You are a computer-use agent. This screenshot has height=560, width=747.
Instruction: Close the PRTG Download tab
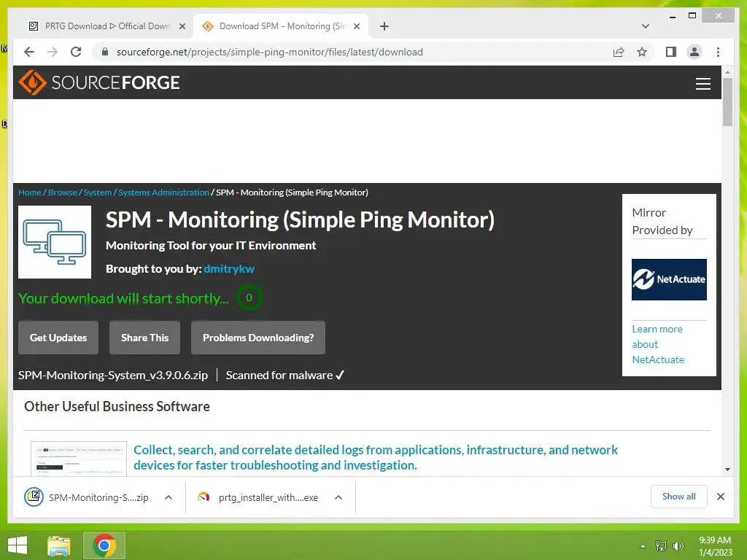point(182,26)
